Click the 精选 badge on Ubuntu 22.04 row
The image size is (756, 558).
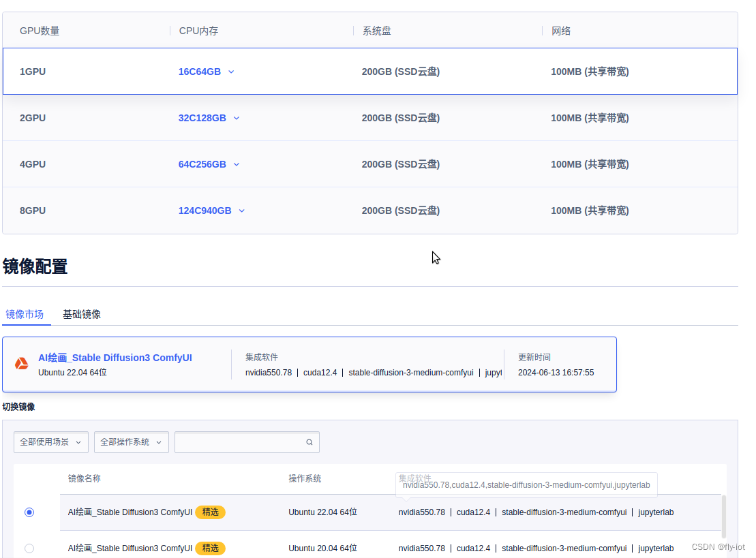tap(210, 512)
